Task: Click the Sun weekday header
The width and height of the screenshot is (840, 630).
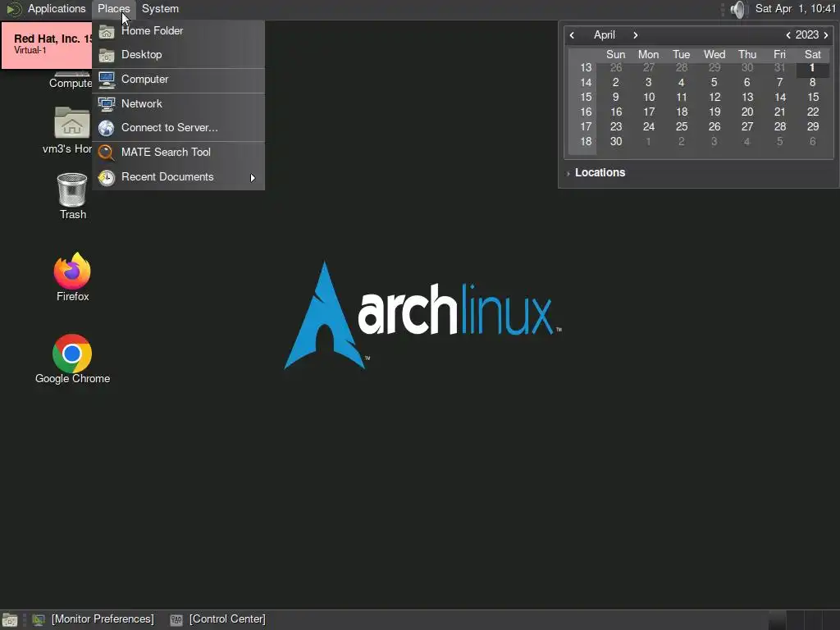Action: 615,55
